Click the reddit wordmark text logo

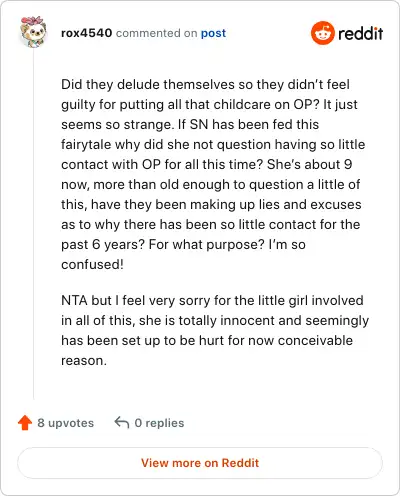tap(361, 34)
